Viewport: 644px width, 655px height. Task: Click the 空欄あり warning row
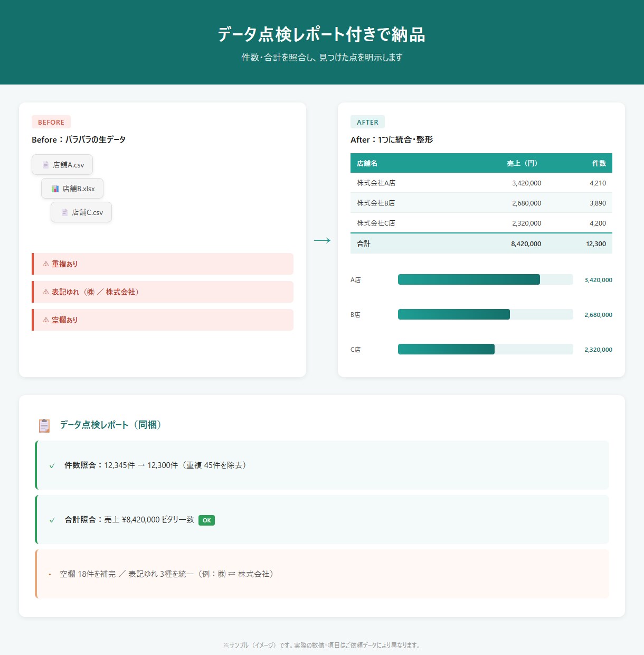point(163,320)
